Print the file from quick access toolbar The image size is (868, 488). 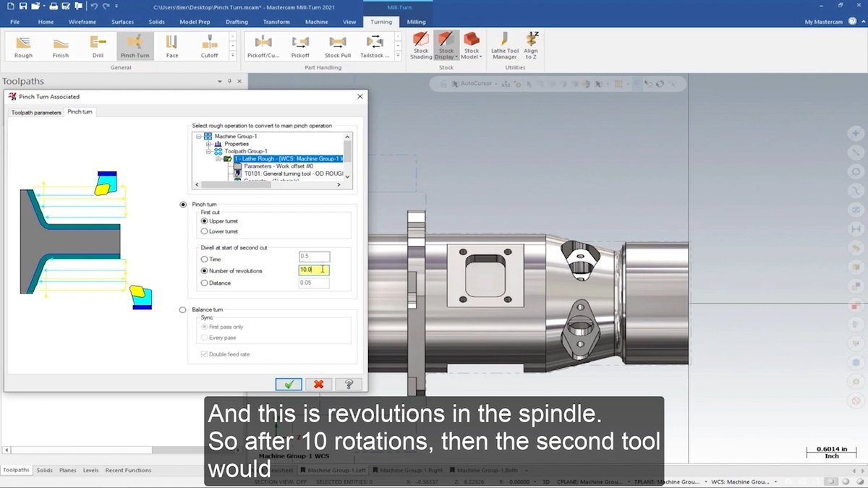(54, 7)
